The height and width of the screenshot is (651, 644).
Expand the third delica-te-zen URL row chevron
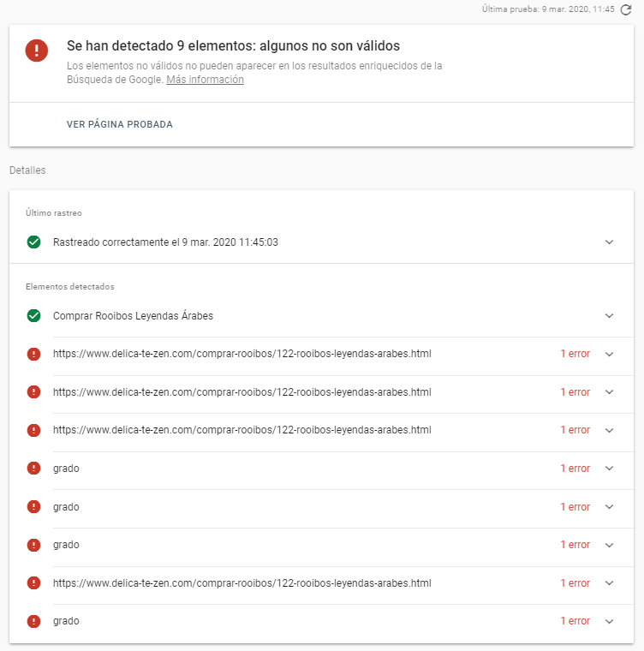609,430
